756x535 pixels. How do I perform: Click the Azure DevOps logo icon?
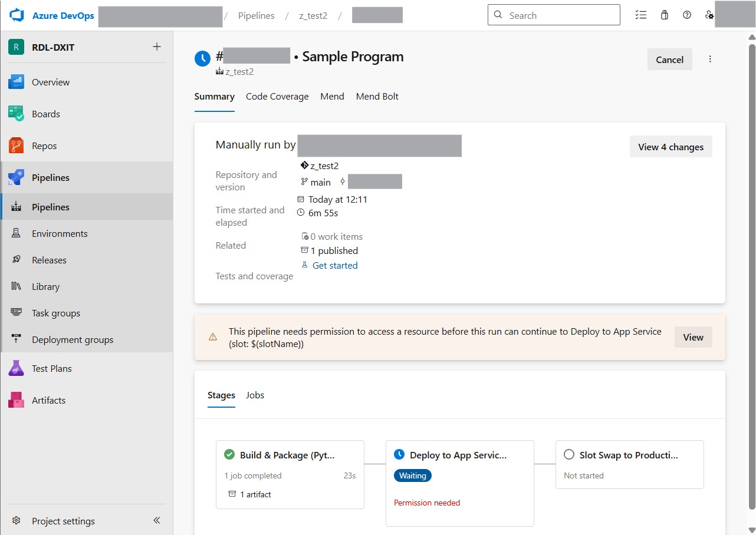coord(16,16)
